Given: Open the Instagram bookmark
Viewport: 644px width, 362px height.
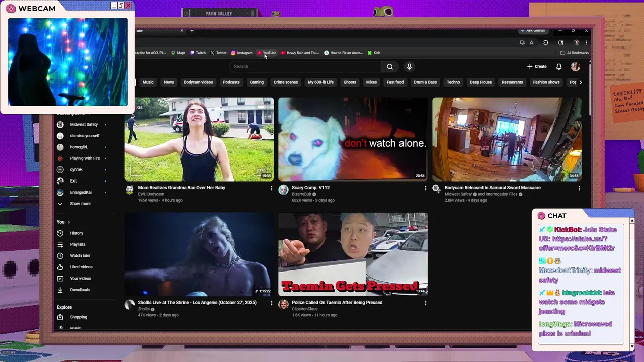Looking at the screenshot, I should (242, 53).
